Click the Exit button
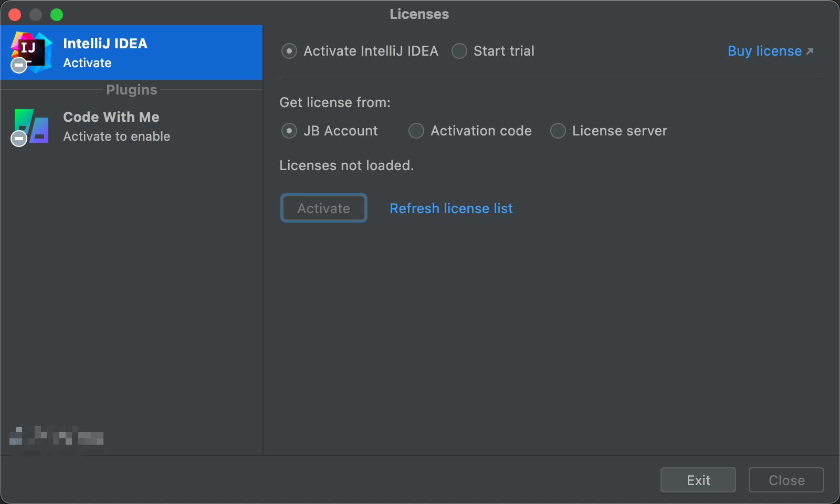This screenshot has width=840, height=504. [698, 479]
